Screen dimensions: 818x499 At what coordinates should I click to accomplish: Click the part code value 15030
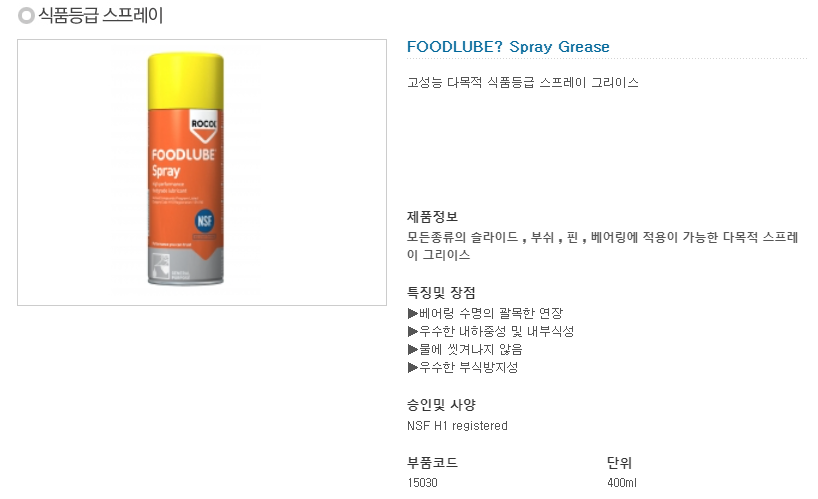[422, 483]
